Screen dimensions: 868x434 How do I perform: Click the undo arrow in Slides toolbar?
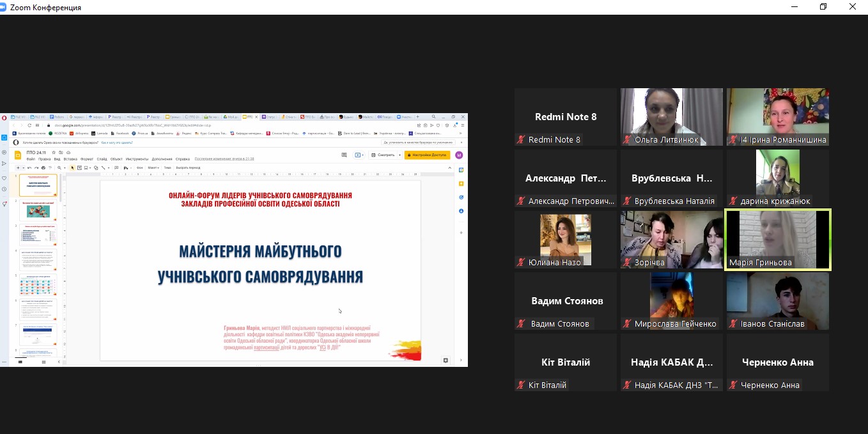pos(29,168)
